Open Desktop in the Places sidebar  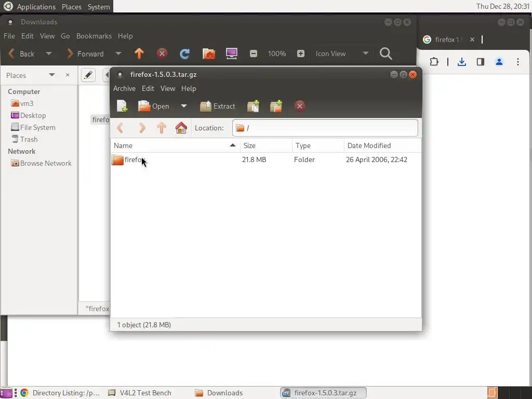point(29,115)
